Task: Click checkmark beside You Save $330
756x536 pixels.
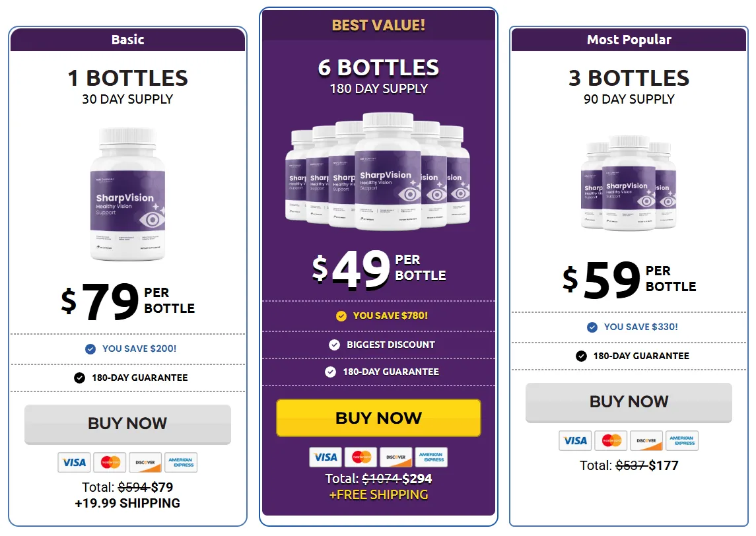Action: [592, 327]
